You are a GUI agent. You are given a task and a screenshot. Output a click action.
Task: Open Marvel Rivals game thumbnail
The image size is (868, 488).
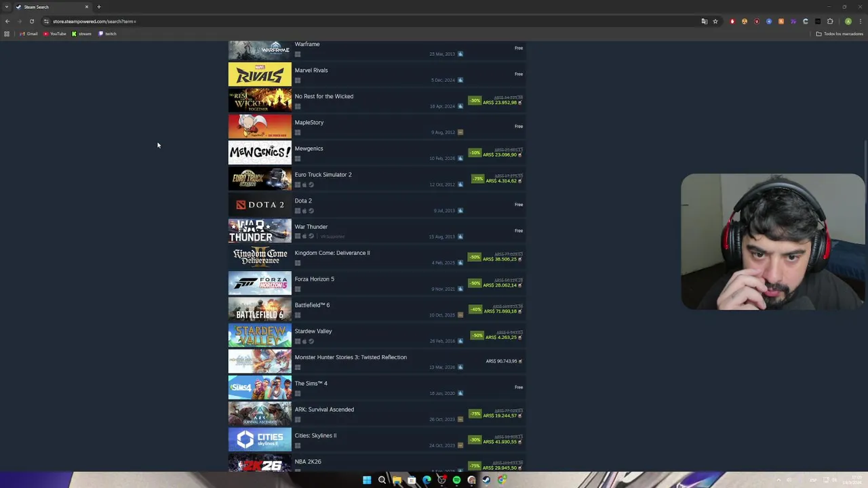click(x=260, y=75)
